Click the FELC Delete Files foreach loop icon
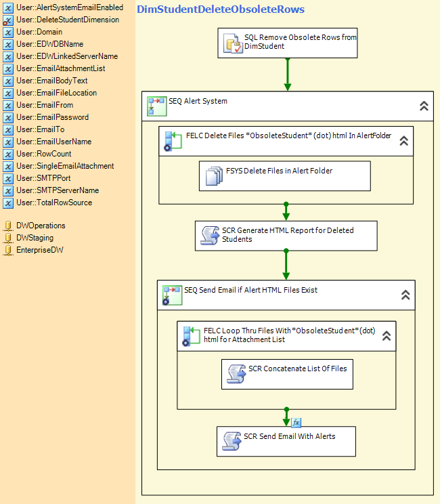The width and height of the screenshot is (440, 504). pos(173,141)
